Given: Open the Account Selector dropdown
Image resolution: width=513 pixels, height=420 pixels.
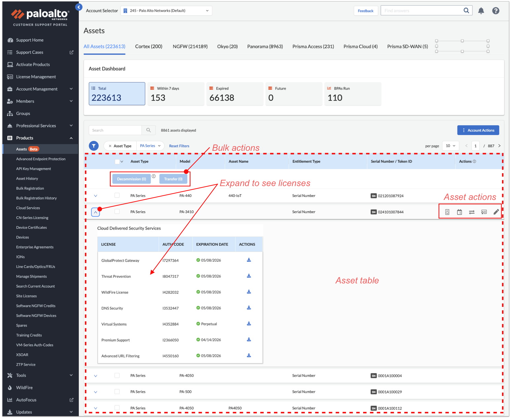Looking at the screenshot, I should pos(166,11).
